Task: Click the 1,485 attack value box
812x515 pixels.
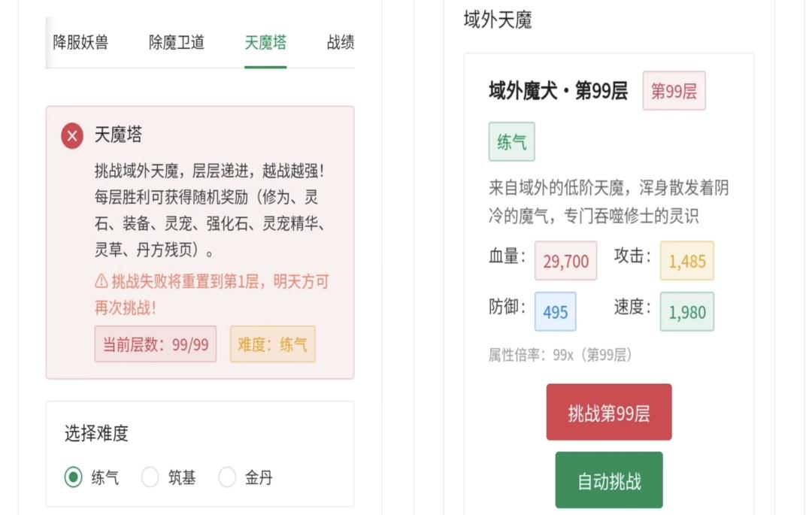Action: (x=686, y=261)
